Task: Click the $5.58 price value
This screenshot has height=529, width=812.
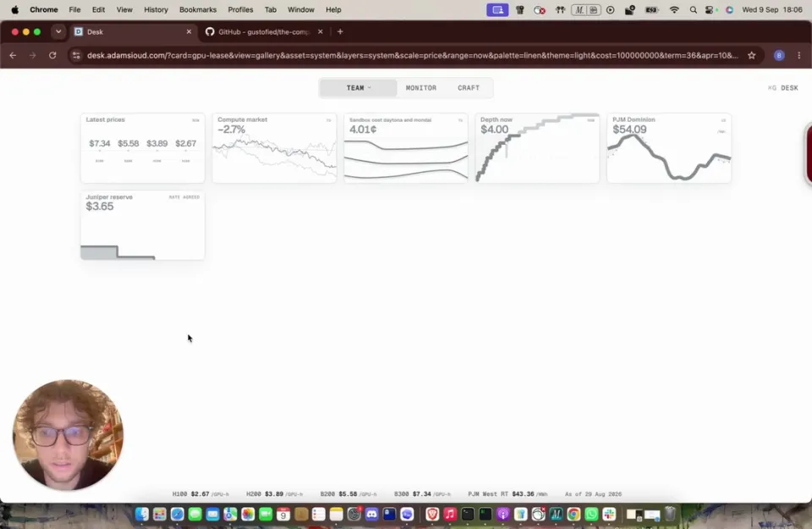Action: [128, 144]
